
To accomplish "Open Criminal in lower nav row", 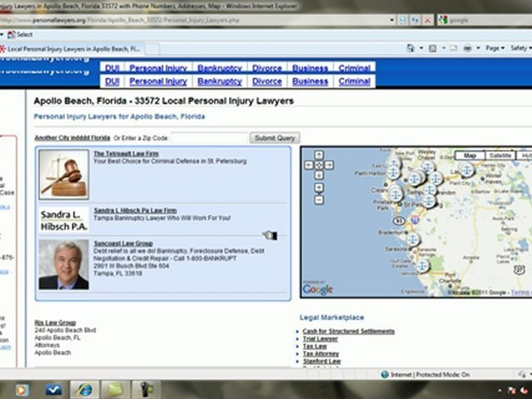I will [x=354, y=81].
